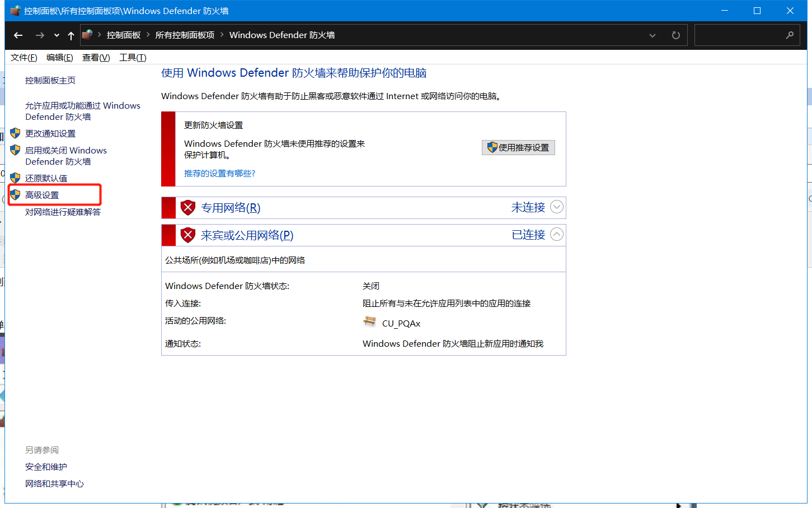This screenshot has width=812, height=508.
Task: Click shield icon beside 还原默认值
Action: pos(15,178)
